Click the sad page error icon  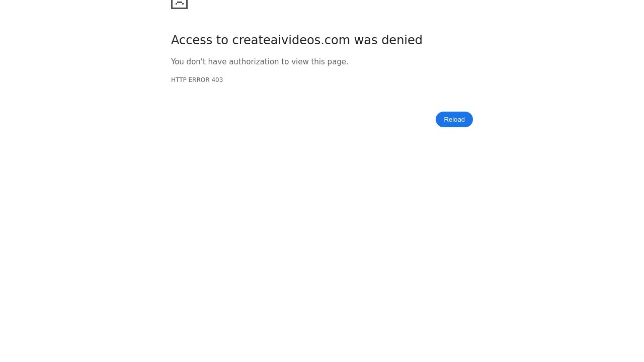click(179, 4)
